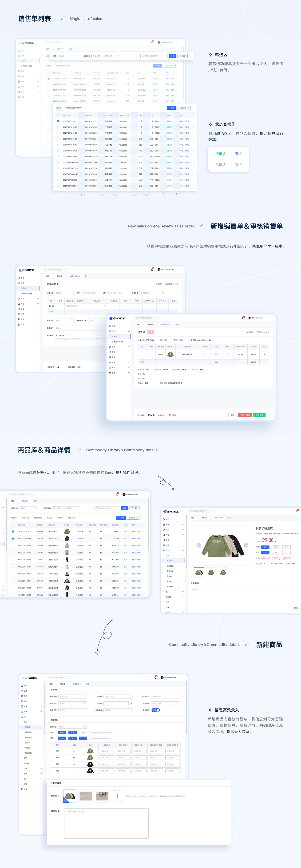This screenshot has width=301, height=868.
Task: Switch to 属性库 tab in commodity library
Action: click(49, 518)
